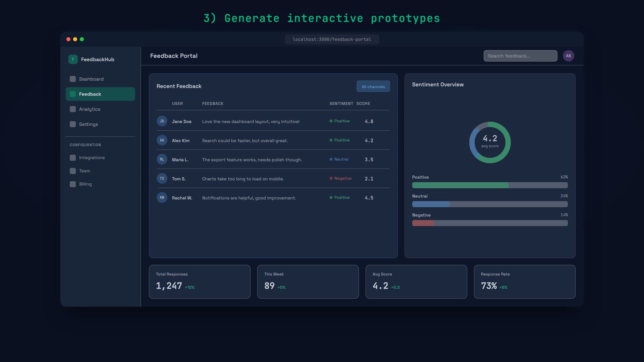Screen dimensions: 644x362
Task: Select the localhost address bar
Action: pos(332,39)
